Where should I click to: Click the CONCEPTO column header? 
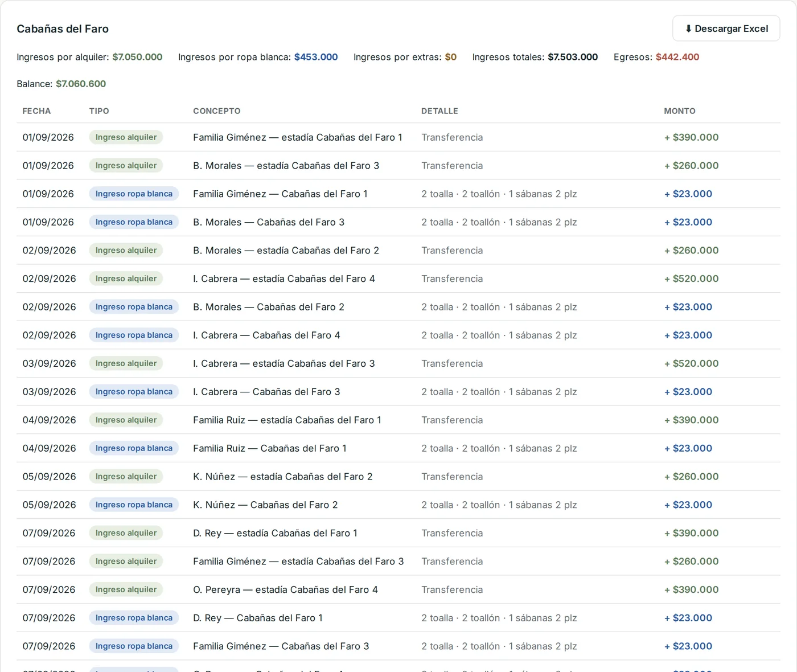click(217, 111)
